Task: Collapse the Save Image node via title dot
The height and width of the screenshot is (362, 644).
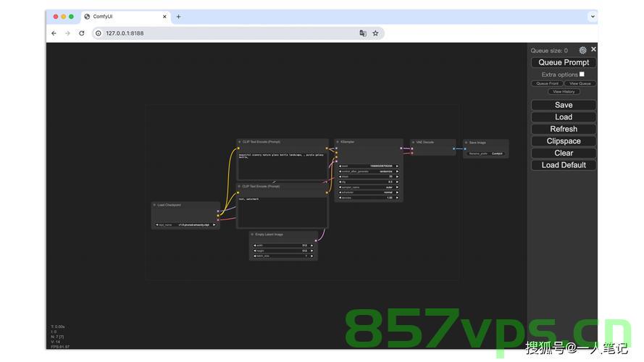Action: [467, 143]
